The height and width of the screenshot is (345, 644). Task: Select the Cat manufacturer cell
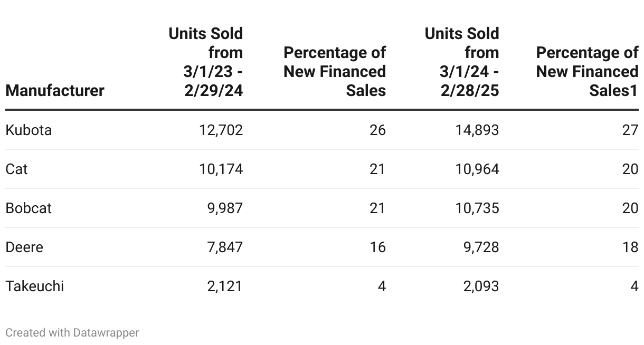tap(16, 169)
